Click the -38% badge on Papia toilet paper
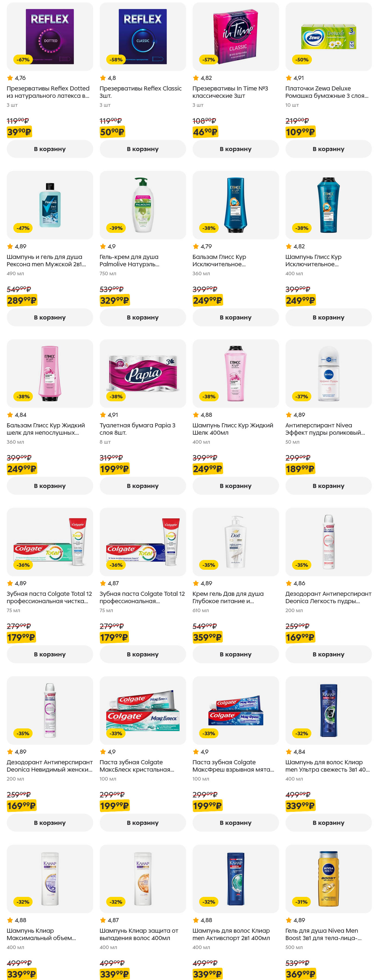Image resolution: width=379 pixels, height=980 pixels. coord(116,396)
